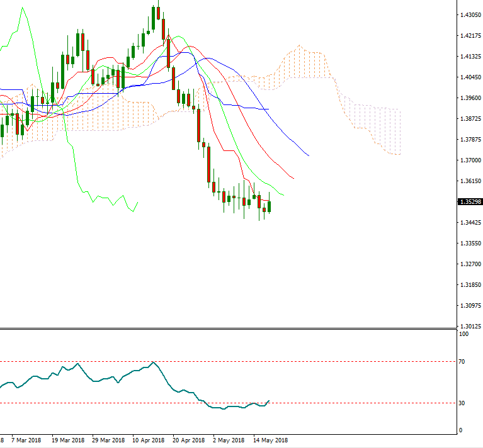Select the 2 May 2018 date label

point(229,440)
